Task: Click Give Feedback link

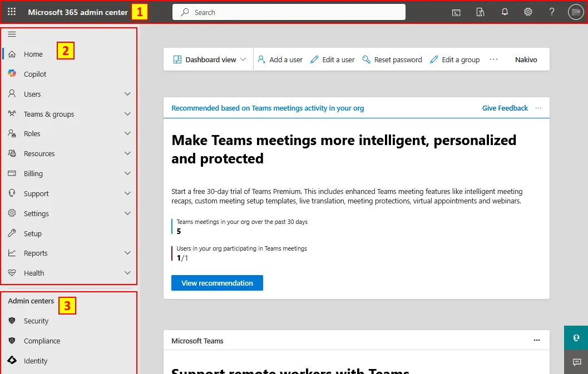Action: point(505,108)
